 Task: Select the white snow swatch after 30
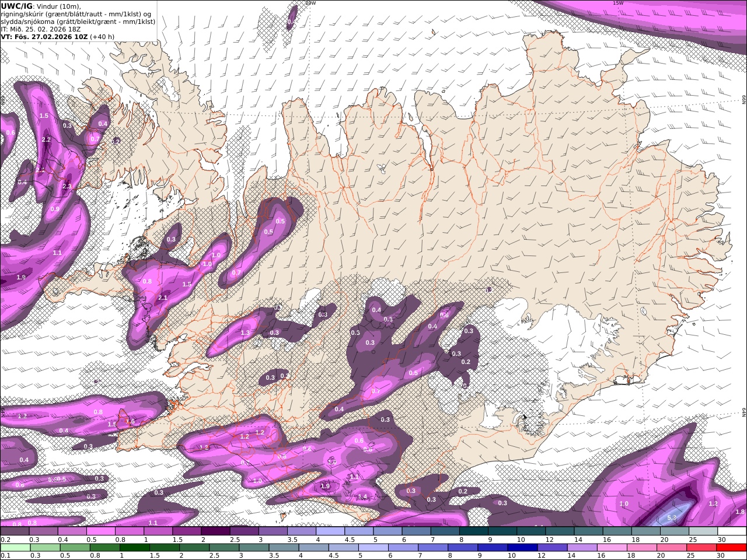click(x=732, y=531)
